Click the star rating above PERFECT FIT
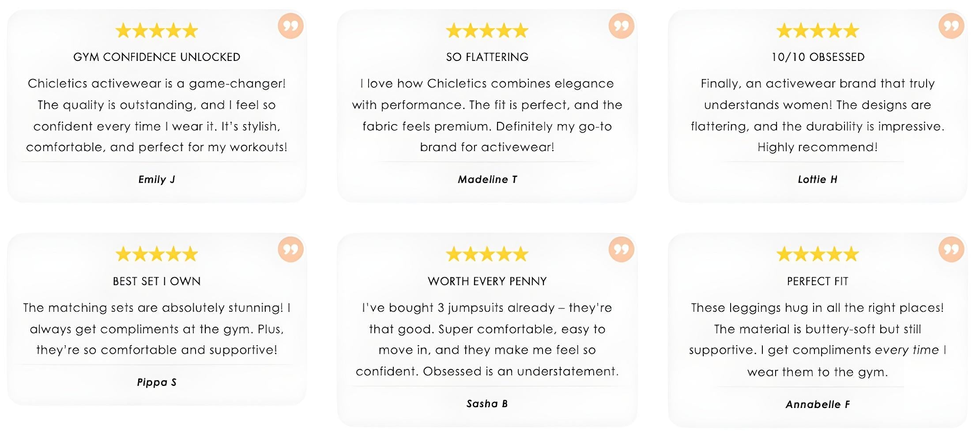Image resolution: width=980 pixels, height=438 pixels. click(x=818, y=254)
